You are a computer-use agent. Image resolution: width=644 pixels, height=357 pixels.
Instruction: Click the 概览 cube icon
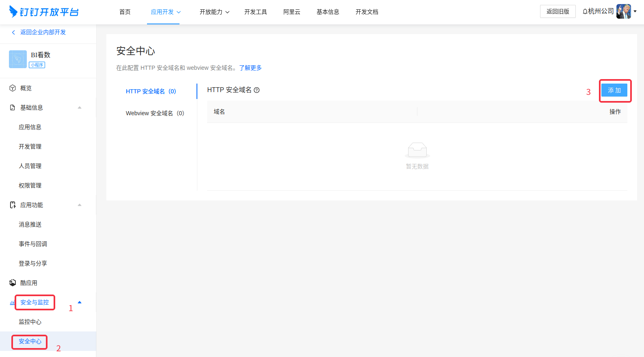click(x=13, y=88)
